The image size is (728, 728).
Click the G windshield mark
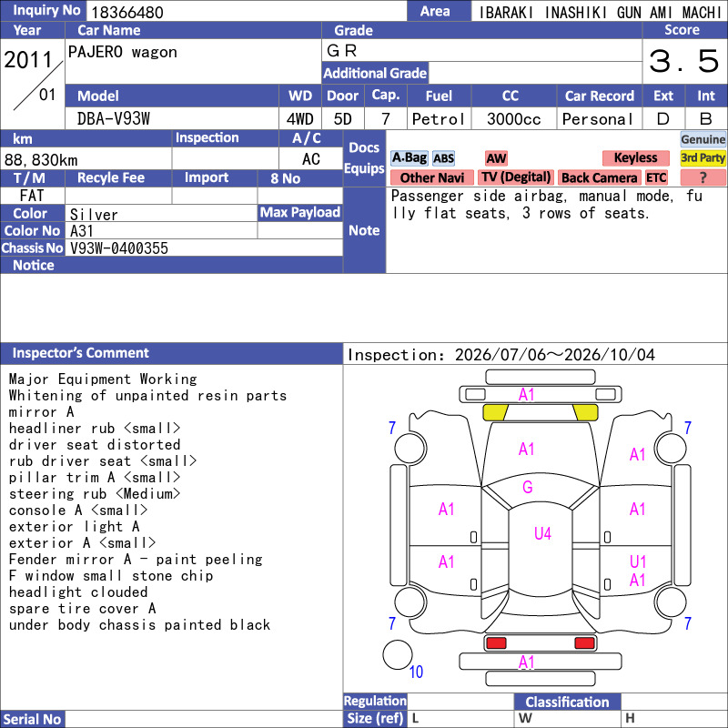point(528,487)
